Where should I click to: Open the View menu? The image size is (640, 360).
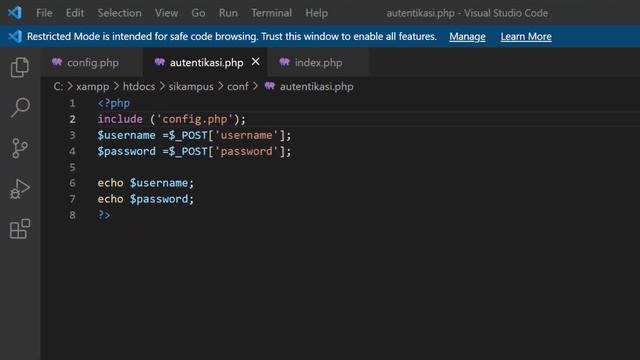pos(166,13)
